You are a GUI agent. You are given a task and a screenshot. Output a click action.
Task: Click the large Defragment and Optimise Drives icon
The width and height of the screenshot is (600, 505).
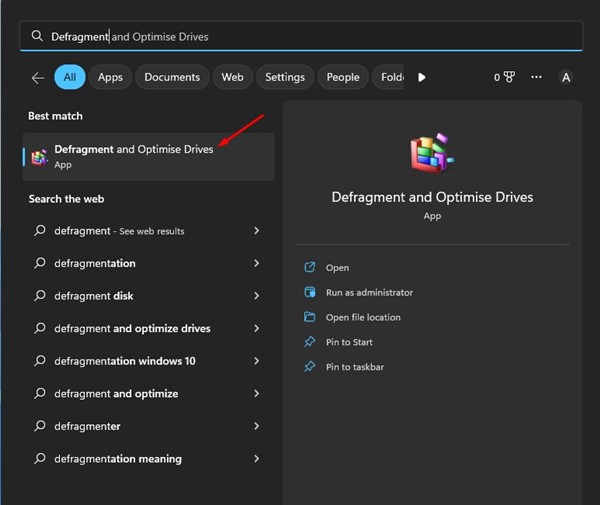point(432,156)
